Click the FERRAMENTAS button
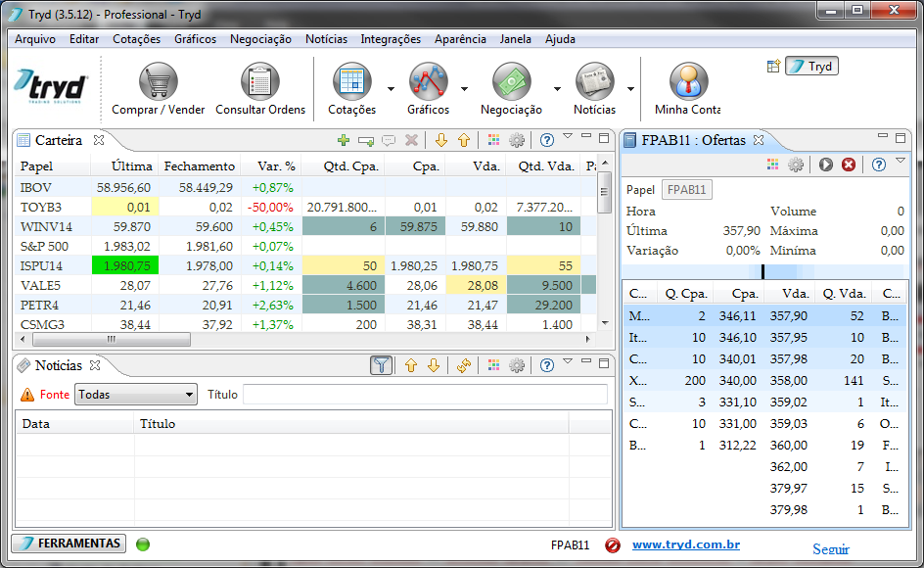 coord(69,544)
